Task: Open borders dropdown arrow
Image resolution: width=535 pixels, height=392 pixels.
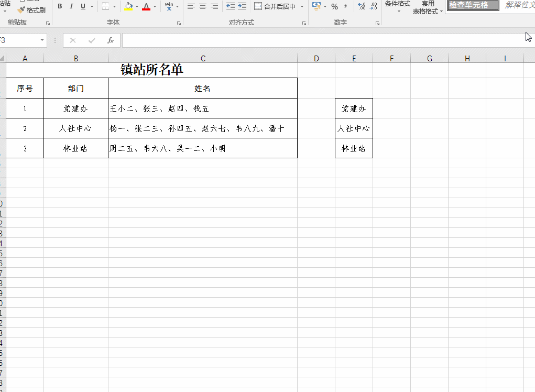Action: 114,6
